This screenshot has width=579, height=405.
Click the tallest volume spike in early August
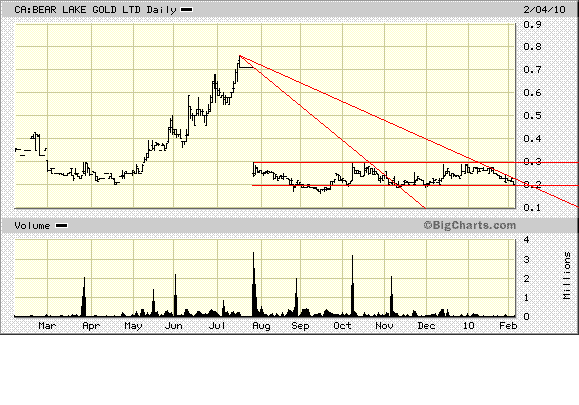click(254, 284)
